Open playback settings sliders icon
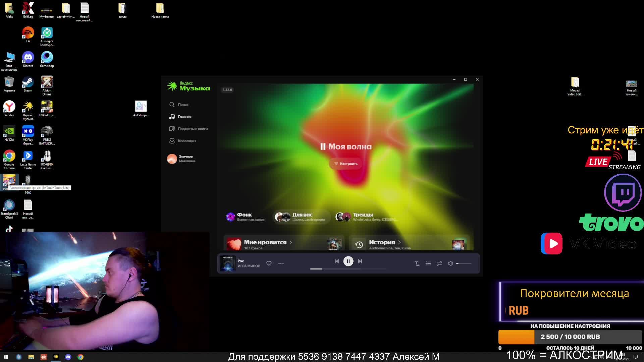 click(x=439, y=263)
